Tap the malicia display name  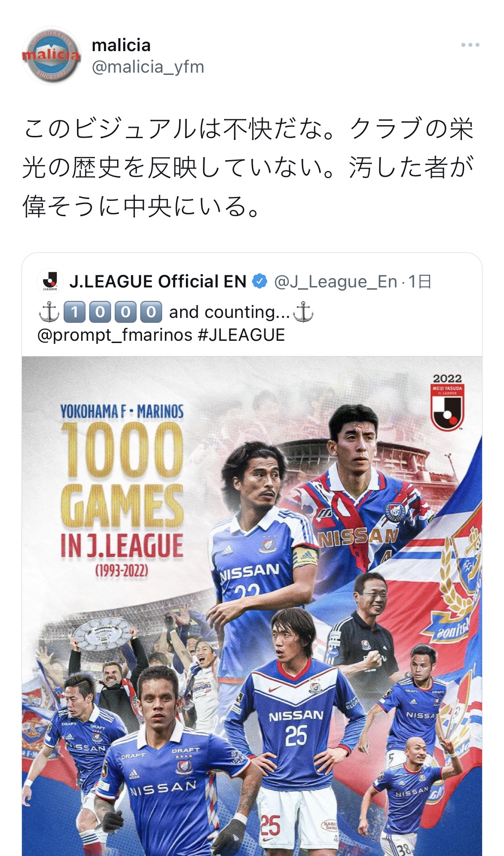[x=121, y=45]
